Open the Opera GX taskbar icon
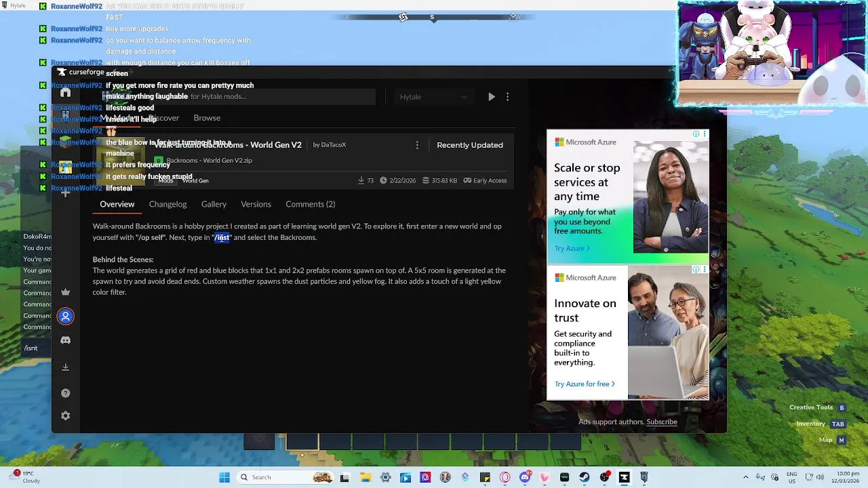 pos(505,477)
